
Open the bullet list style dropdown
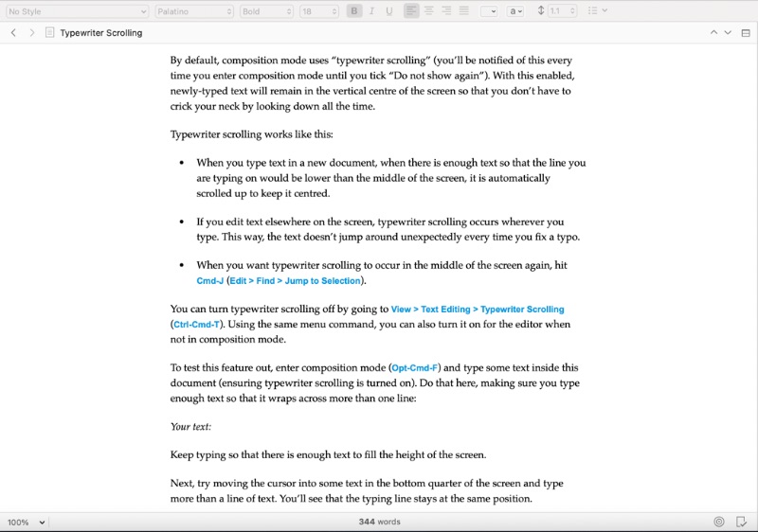pyautogui.click(x=598, y=10)
